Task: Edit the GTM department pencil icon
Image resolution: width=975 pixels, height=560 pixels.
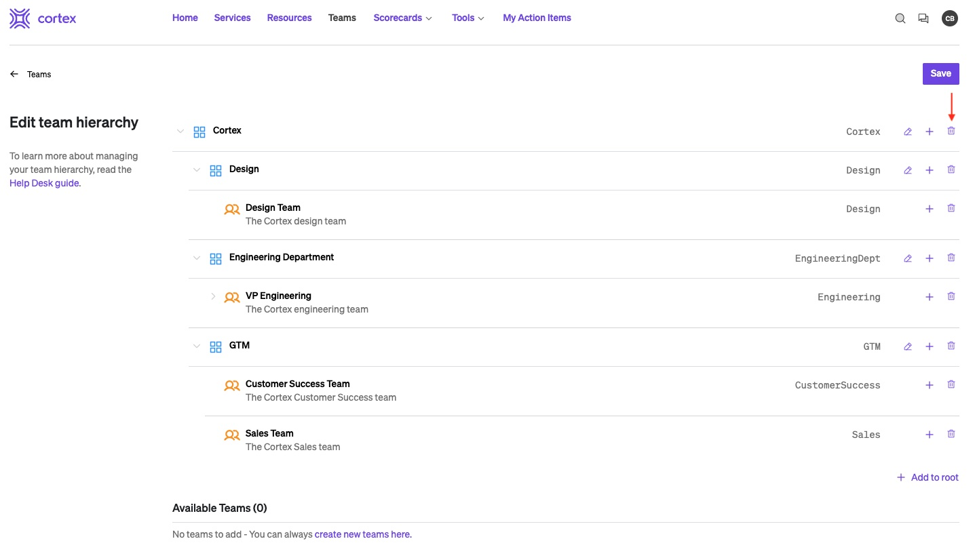Action: (908, 346)
